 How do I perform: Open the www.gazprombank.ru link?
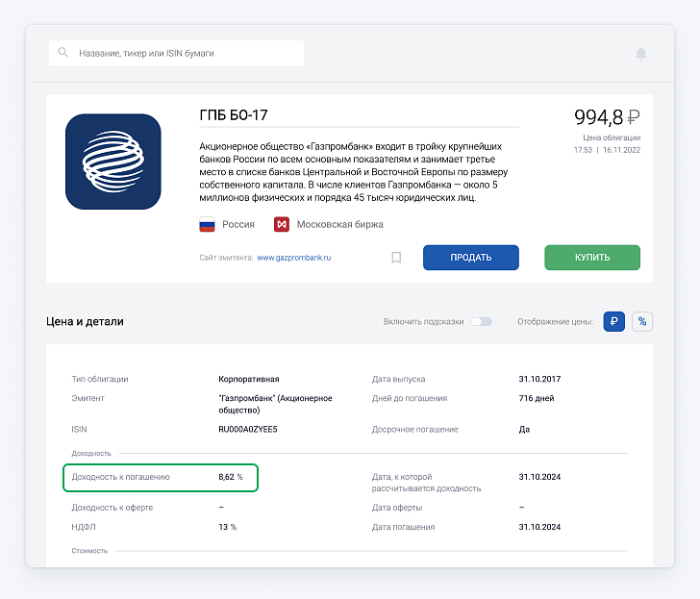pyautogui.click(x=294, y=258)
